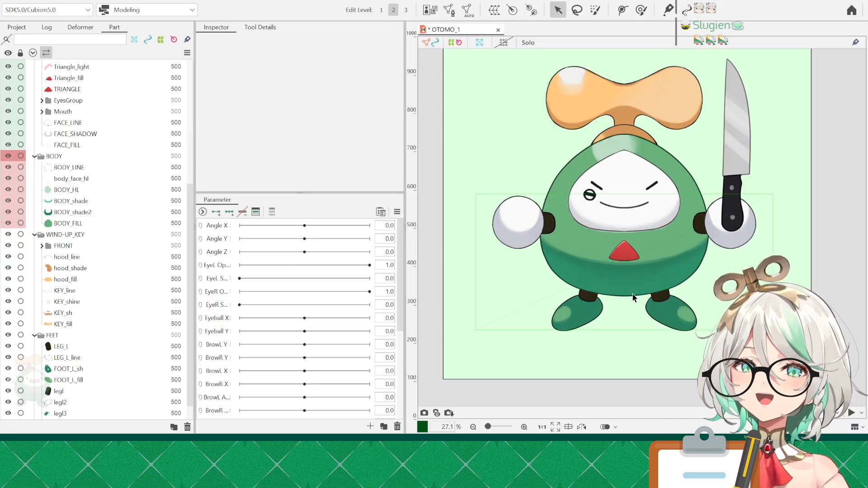This screenshot has width=868, height=488.
Task: Click the zoom in magnifier icon
Action: click(524, 427)
